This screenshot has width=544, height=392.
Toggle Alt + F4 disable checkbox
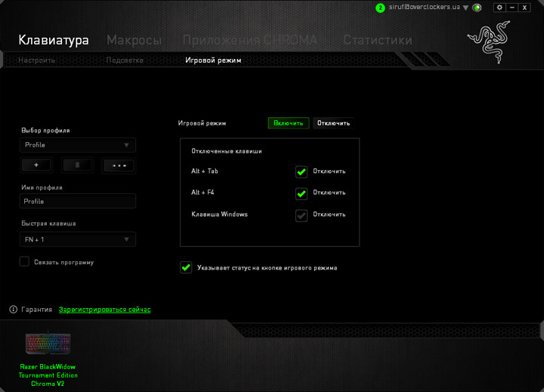301,193
